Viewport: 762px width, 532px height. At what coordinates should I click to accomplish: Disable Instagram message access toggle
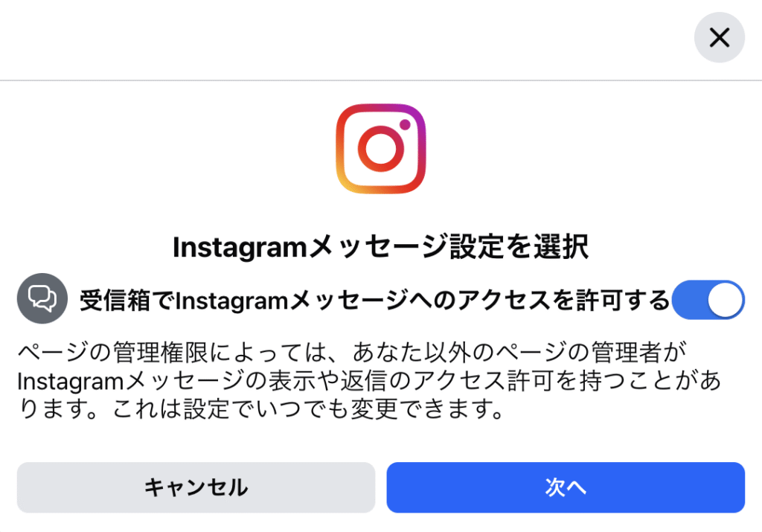pos(708,300)
